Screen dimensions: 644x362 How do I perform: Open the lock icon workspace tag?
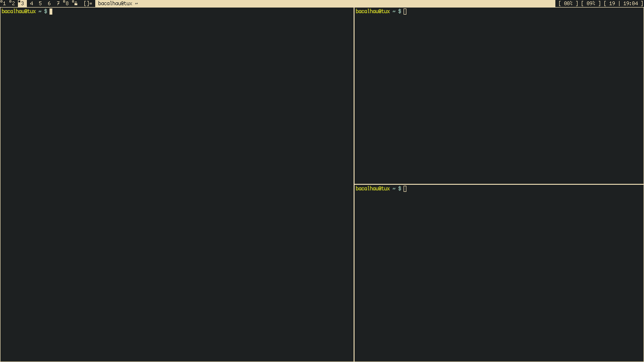pos(75,3)
